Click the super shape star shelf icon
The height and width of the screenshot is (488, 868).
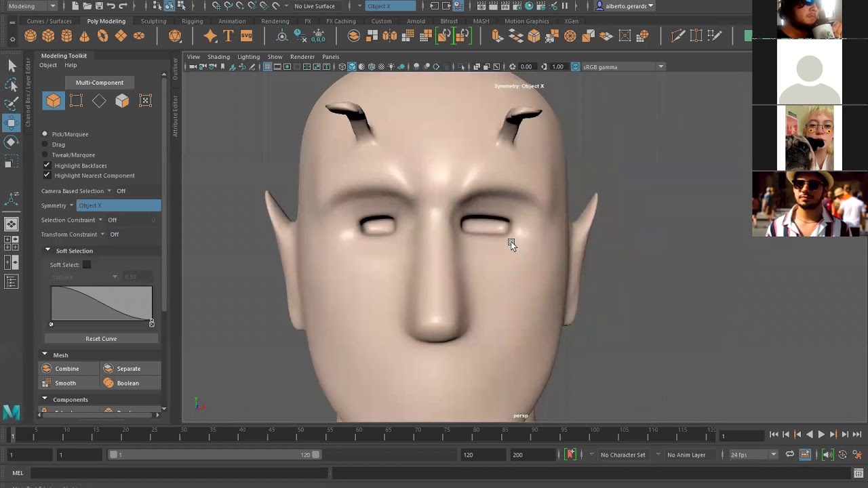tap(210, 36)
